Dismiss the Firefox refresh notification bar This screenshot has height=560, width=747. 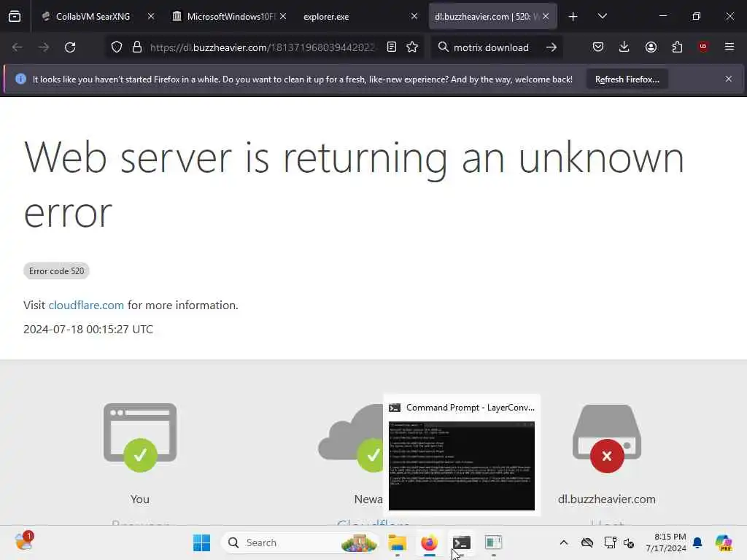729,79
